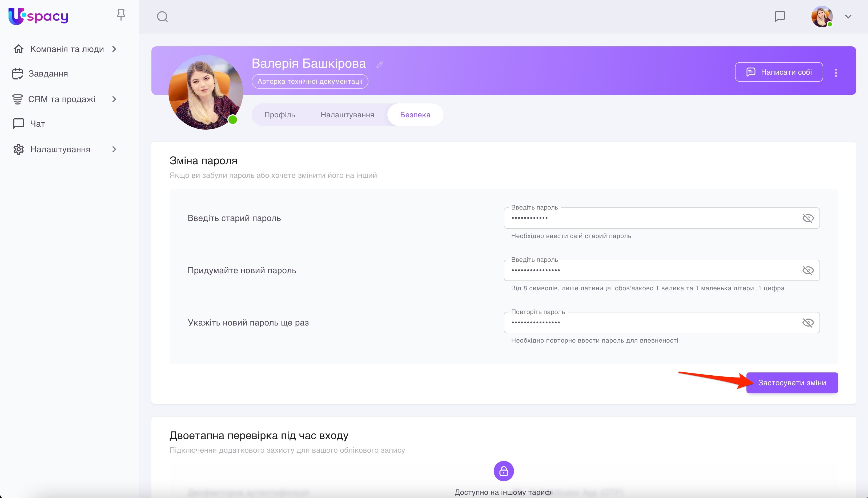Viewport: 868px width, 498px height.
Task: Edit name with pencil icon
Action: point(380,65)
